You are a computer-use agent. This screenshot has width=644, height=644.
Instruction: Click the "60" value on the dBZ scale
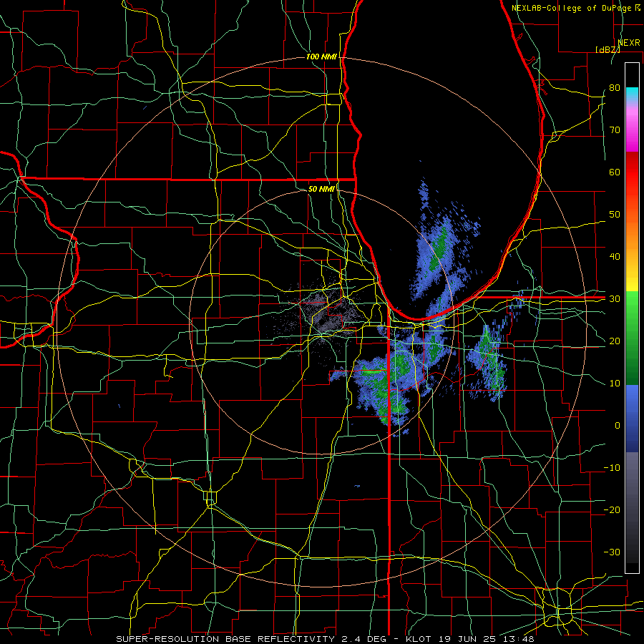point(615,172)
